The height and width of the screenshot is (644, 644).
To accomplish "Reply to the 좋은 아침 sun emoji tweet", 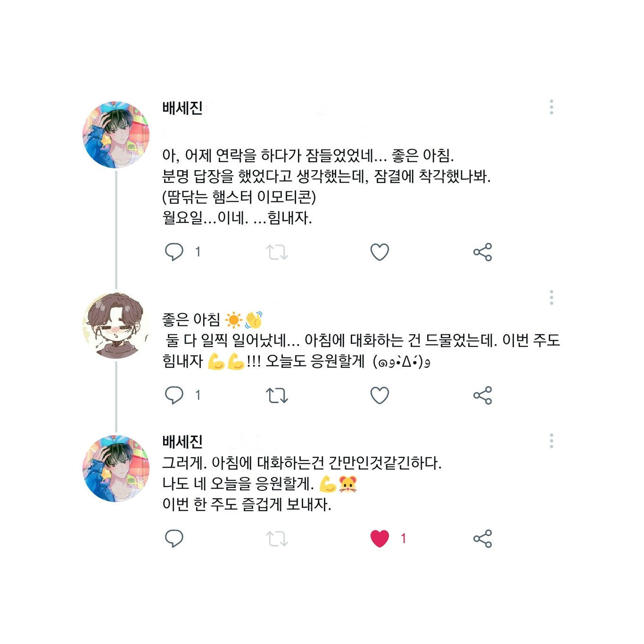I will pos(174,395).
